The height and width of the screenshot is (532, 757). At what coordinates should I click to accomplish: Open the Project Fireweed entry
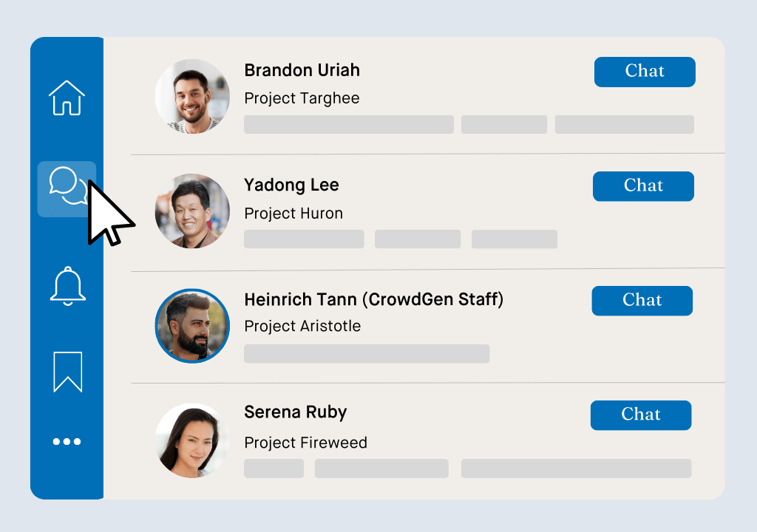[x=305, y=443]
